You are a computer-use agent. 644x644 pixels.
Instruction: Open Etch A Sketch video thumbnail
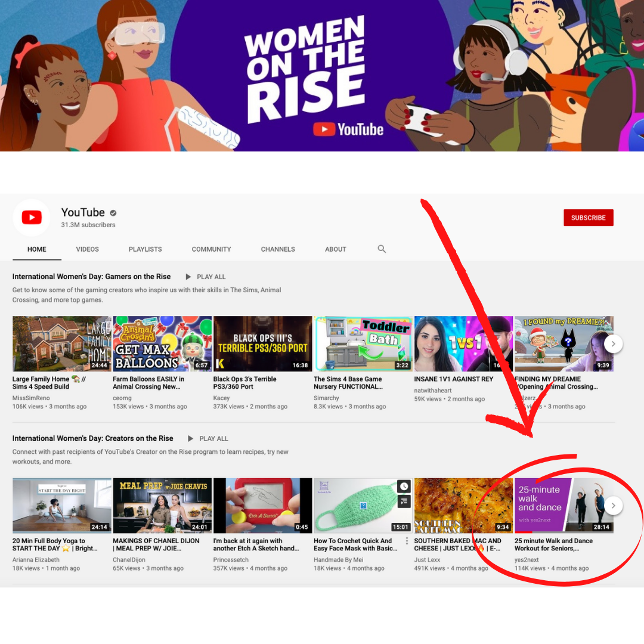pos(263,506)
